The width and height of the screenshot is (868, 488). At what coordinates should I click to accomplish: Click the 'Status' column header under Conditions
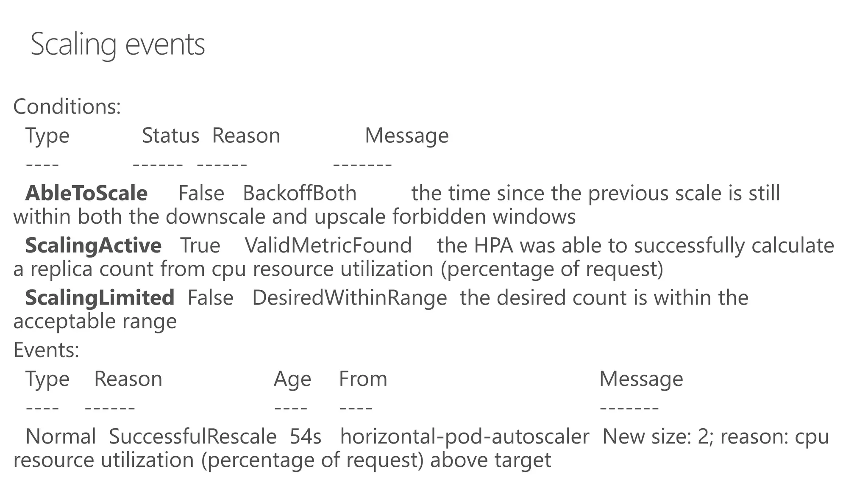pos(170,136)
